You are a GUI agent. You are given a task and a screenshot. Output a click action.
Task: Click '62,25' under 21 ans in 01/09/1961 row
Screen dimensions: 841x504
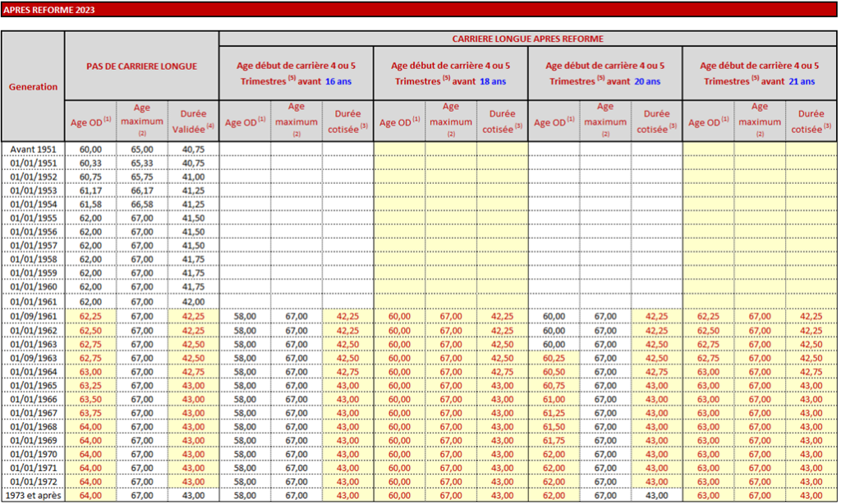709,316
